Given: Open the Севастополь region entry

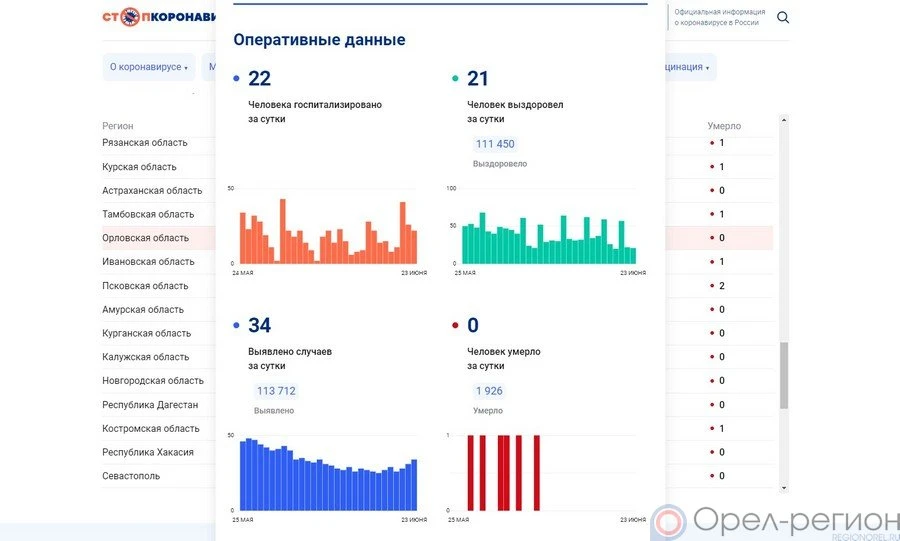Looking at the screenshot, I should pos(131,476).
